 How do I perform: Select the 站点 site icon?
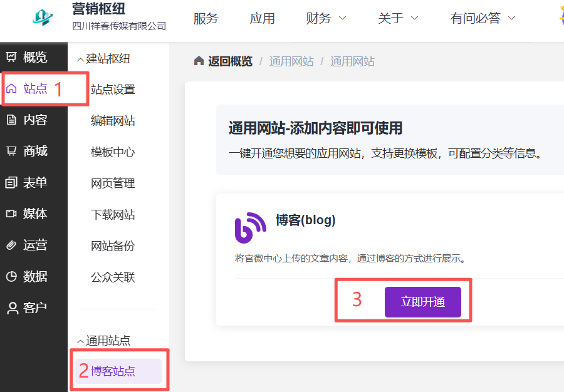click(12, 88)
